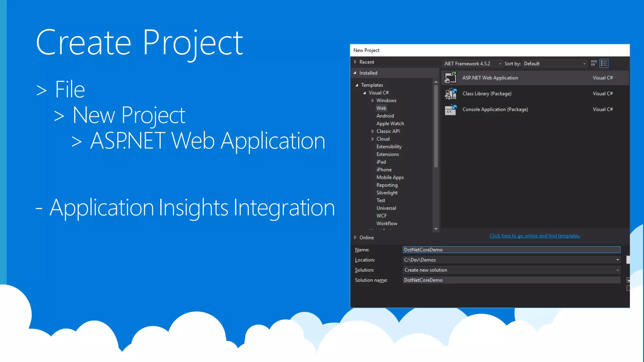Select the Silverlight template category

coord(387,193)
